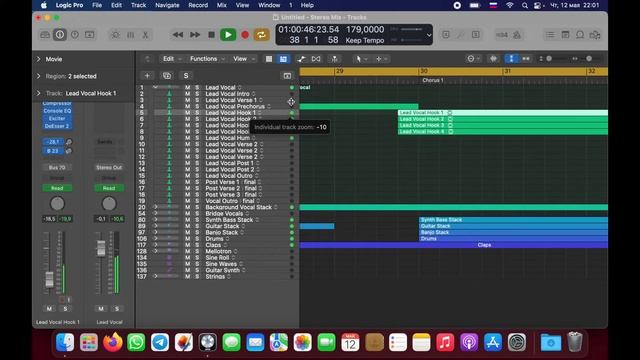Click the add new track plus button
This screenshot has height=360, width=640.
(147, 76)
